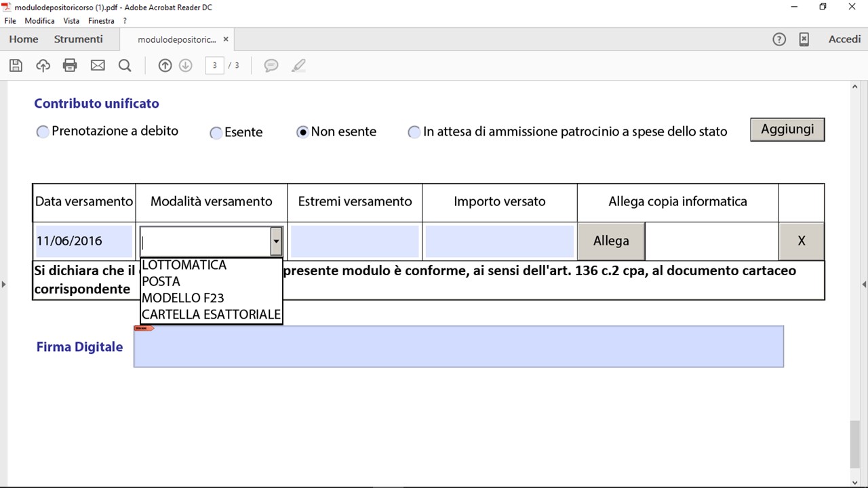Switch to the Home tab
Screen dimensions: 868x488
click(x=24, y=39)
